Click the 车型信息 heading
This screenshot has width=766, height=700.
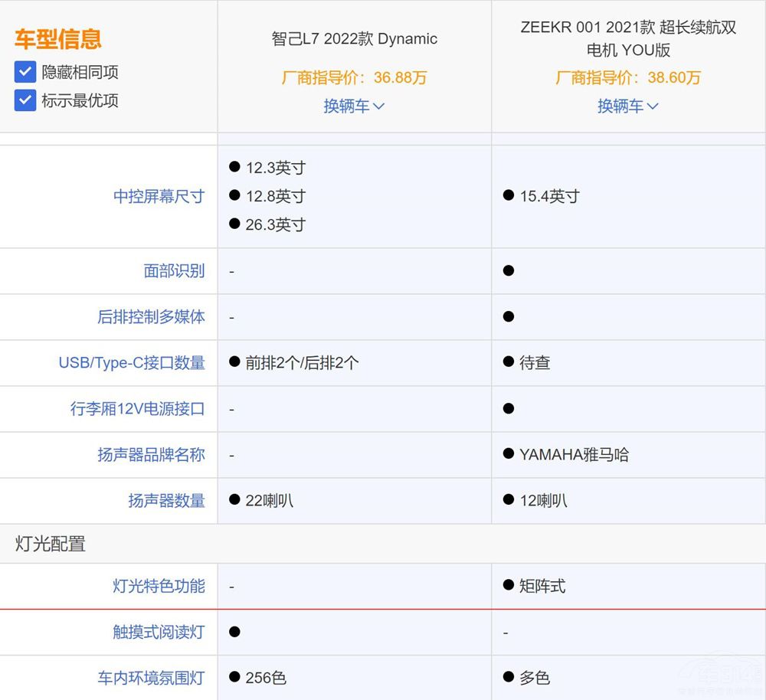(58, 39)
